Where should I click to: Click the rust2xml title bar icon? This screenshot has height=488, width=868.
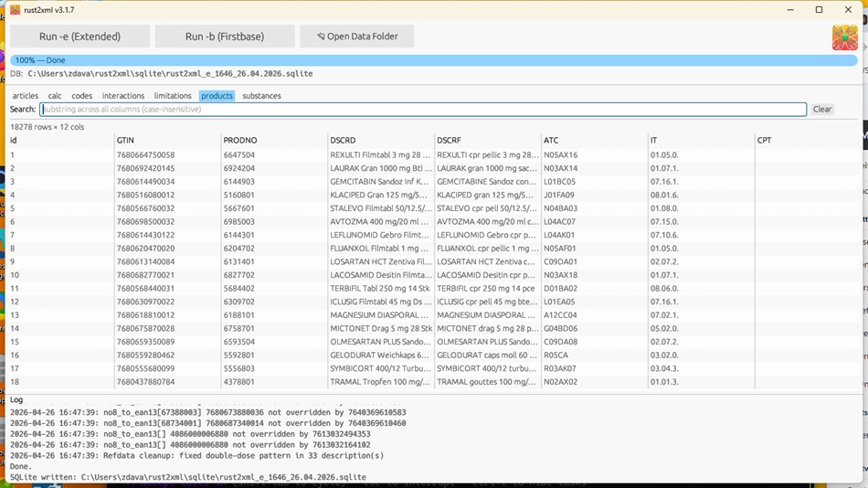tap(15, 10)
